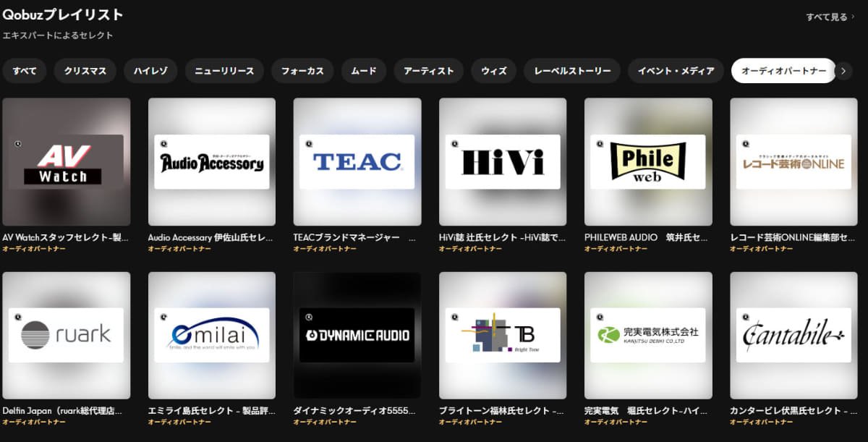Select the ニューリリース filter chip
The image size is (868, 442).
point(224,71)
